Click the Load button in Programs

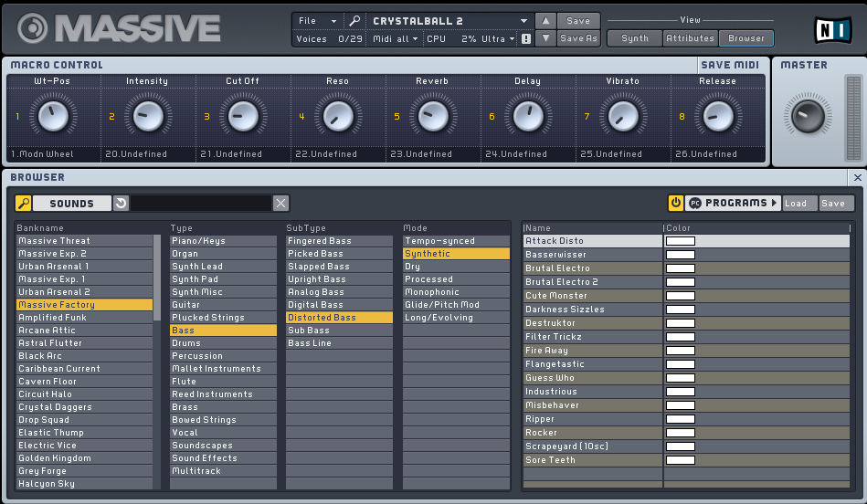tap(796, 203)
